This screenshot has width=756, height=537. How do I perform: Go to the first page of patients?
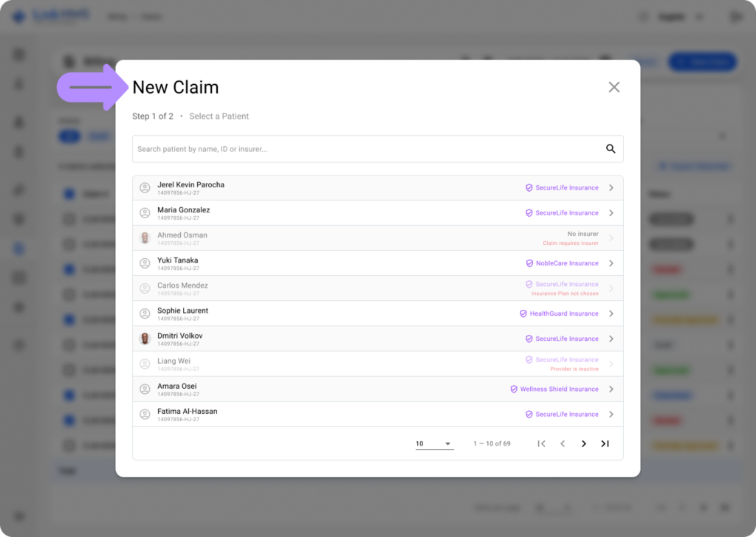pos(541,443)
